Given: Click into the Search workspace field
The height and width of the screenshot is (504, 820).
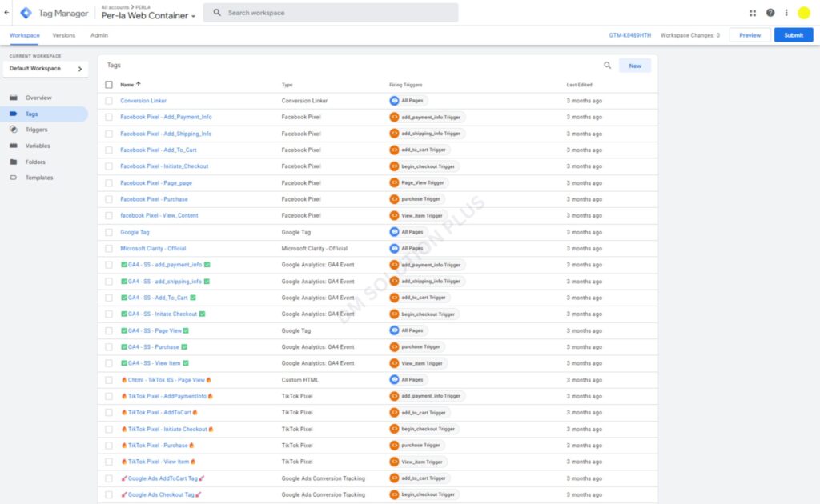Looking at the screenshot, I should click(x=336, y=13).
